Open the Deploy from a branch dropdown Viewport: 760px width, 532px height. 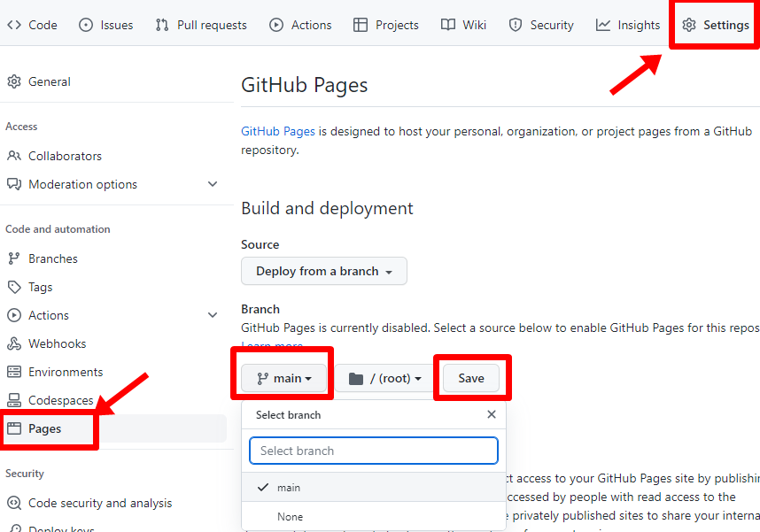(324, 271)
